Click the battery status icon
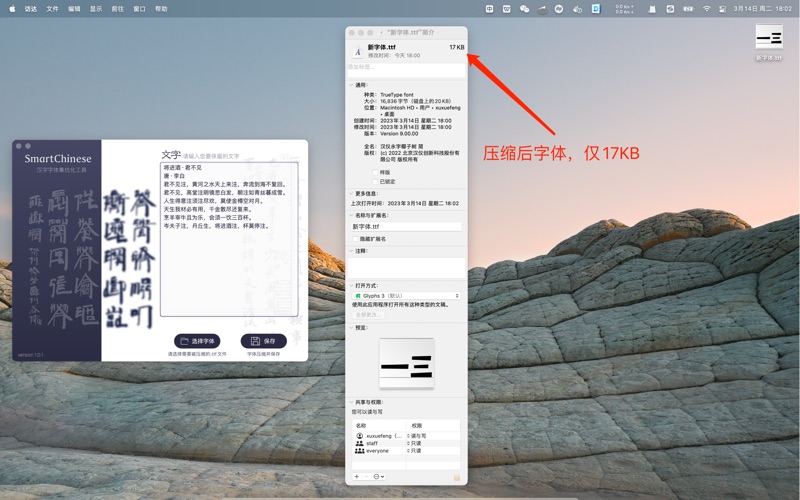 [687, 8]
